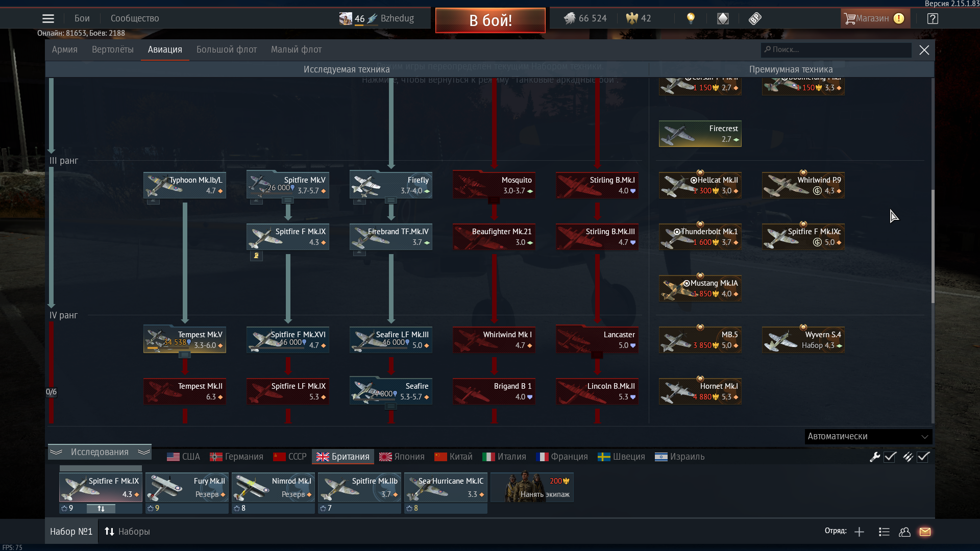The image size is (980, 551).
Task: Toggle the auto-resupply ammo checkbox
Action: click(923, 457)
